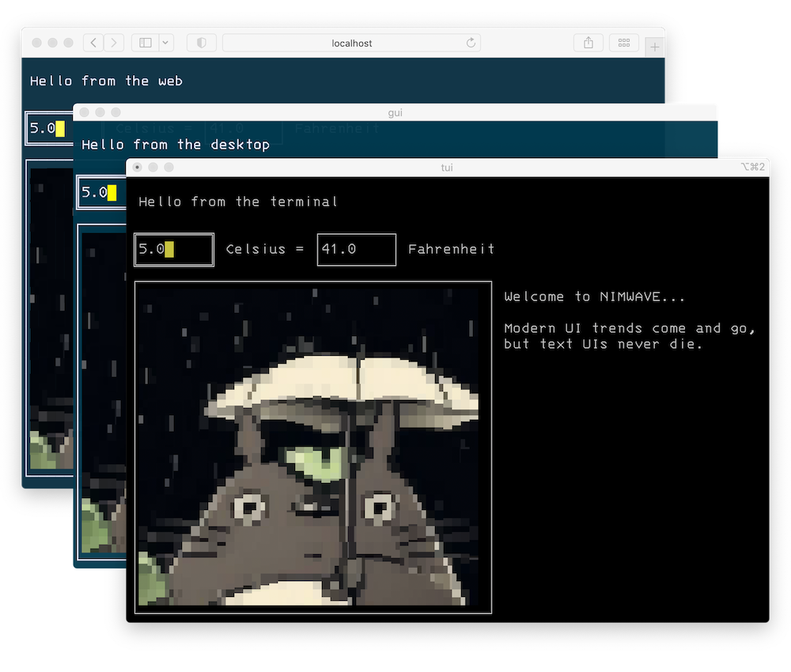Screen dimensions: 791x672
Task: Click the privacy shield icon in Safari
Action: [x=201, y=43]
